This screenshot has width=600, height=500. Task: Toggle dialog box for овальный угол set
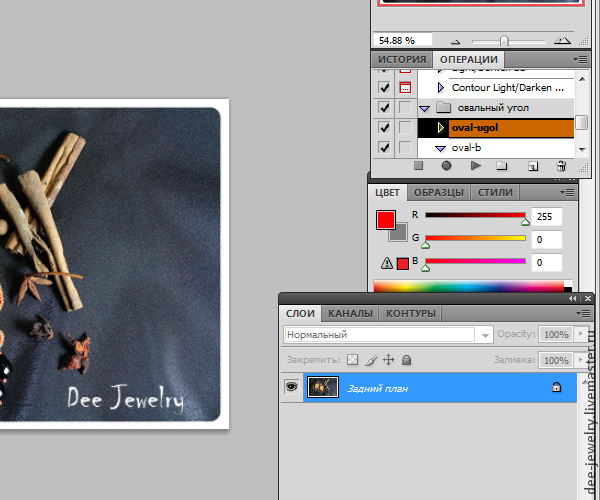405,108
